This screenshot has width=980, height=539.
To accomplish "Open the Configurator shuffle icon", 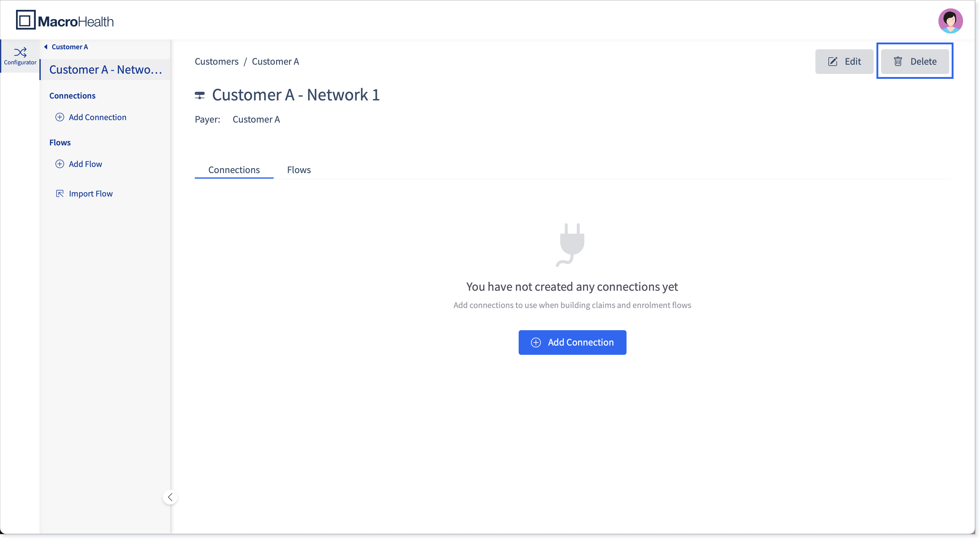I will (x=20, y=52).
